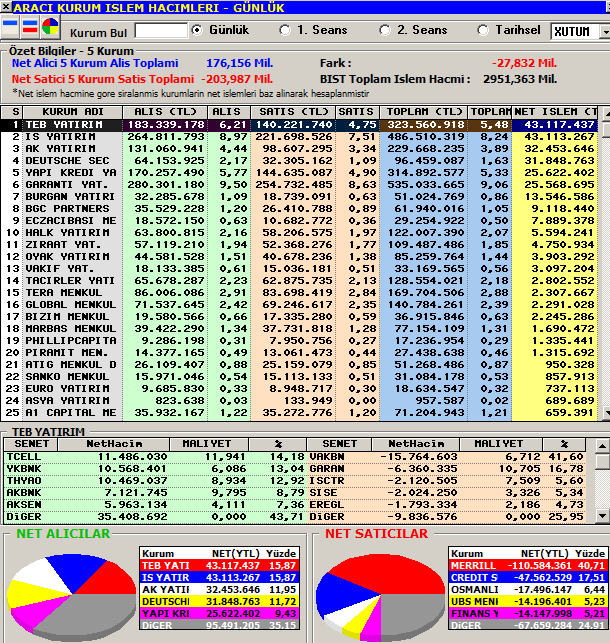The width and height of the screenshot is (610, 643).
Task: Click the red TEB YATI legend entry
Action: (220, 565)
